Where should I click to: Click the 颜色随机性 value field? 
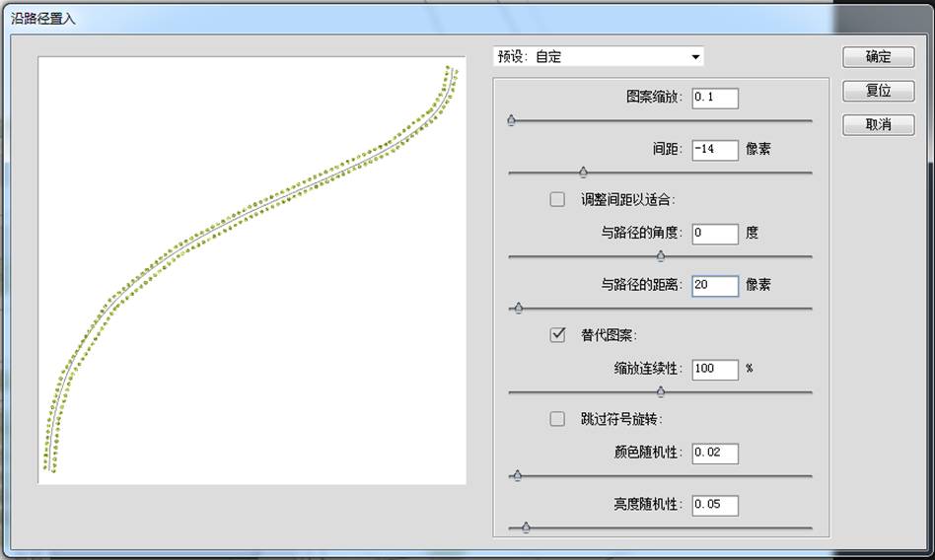[715, 453]
